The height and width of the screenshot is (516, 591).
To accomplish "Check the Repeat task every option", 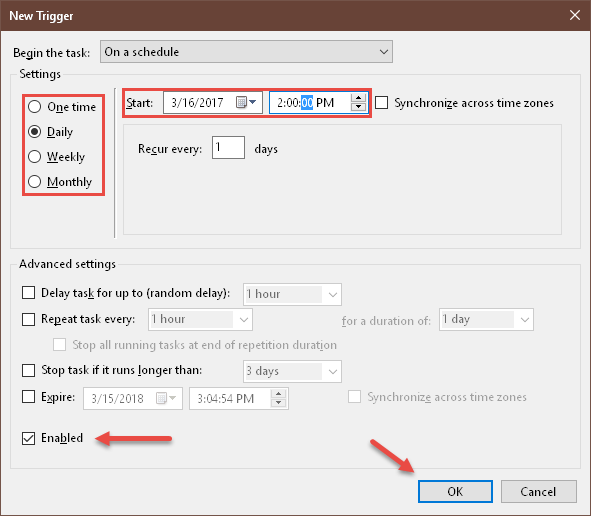I will tap(28, 319).
